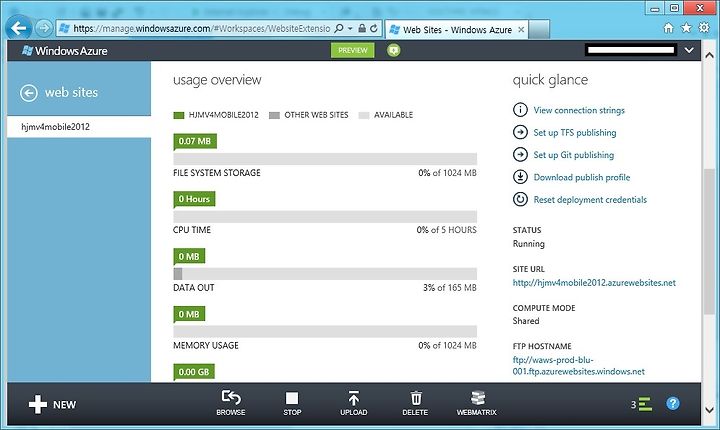Open View connection strings link
Viewport: 720px width, 430px height.
tap(579, 110)
